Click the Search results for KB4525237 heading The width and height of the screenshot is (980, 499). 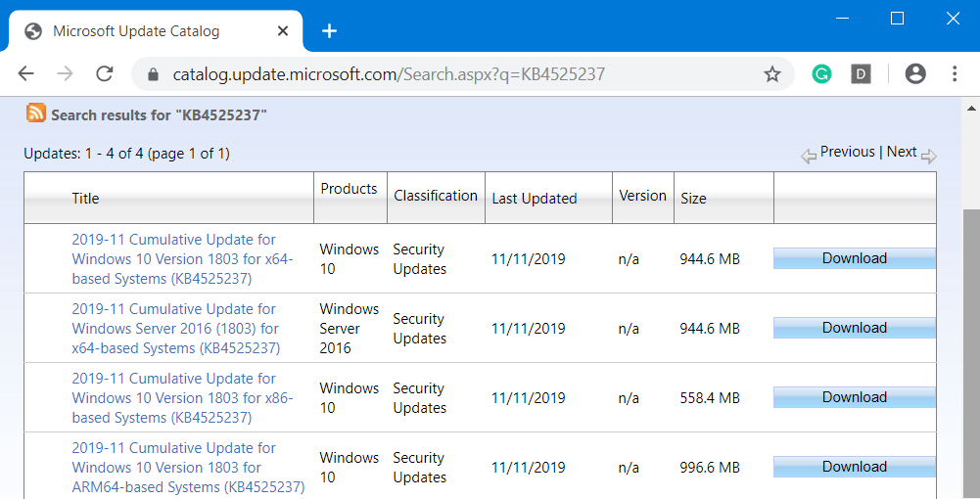[x=159, y=114]
